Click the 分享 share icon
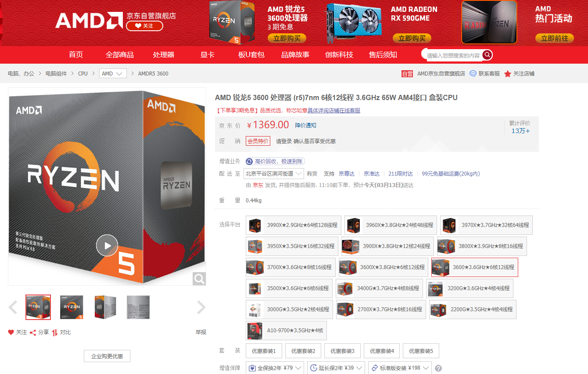This screenshot has height=374, width=588. coord(33,332)
